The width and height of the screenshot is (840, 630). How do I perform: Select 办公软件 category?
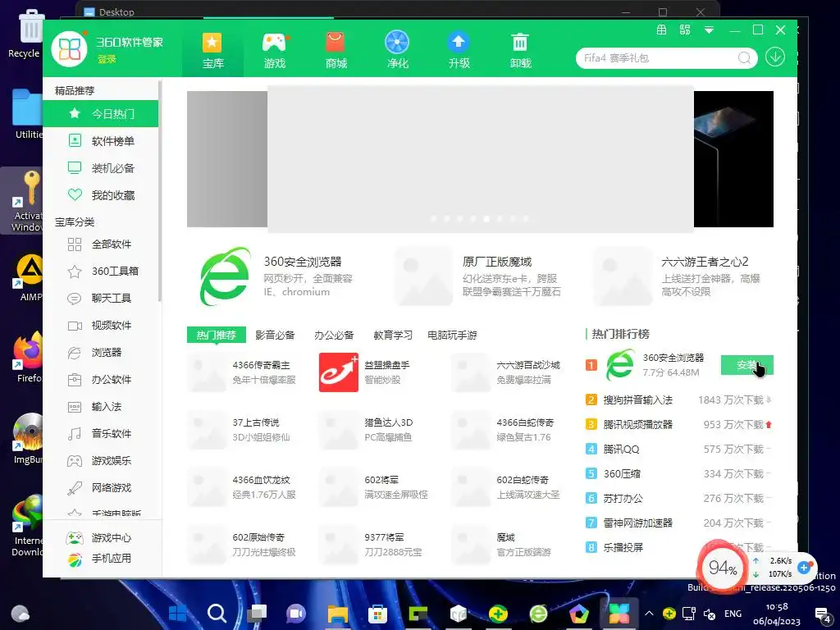(x=101, y=379)
